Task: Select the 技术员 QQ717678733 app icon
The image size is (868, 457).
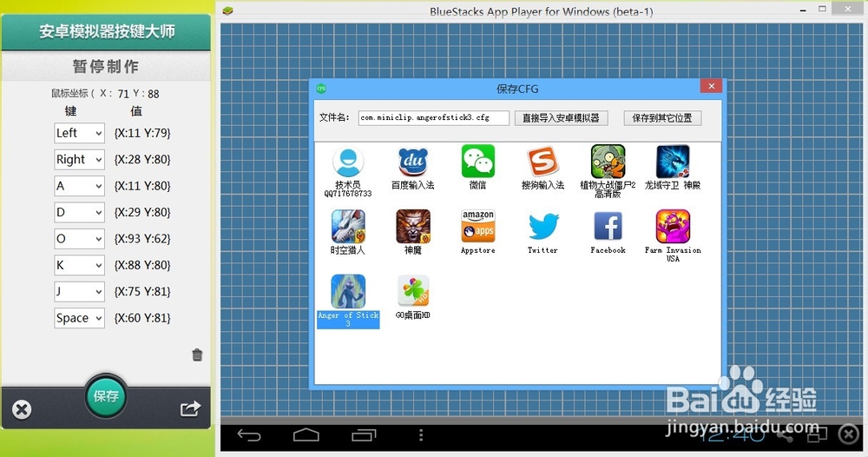Action: (348, 162)
